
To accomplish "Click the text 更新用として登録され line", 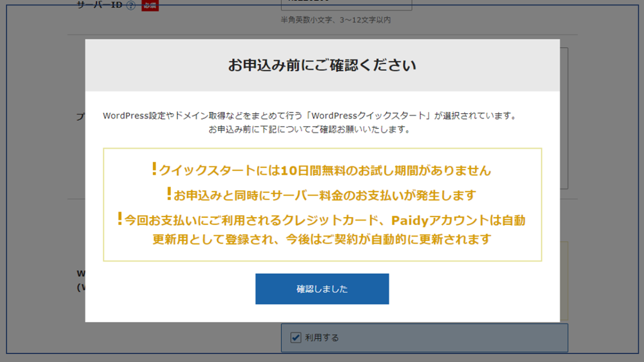I will point(322,239).
